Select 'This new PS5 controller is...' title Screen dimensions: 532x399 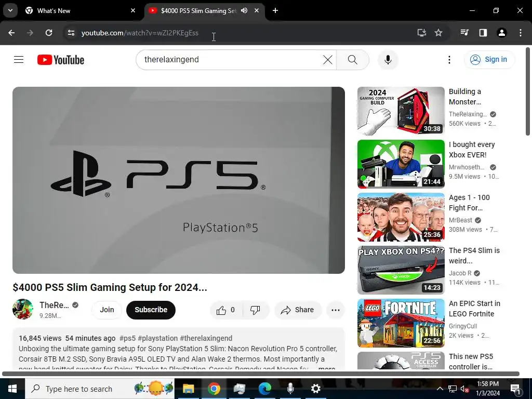(471, 362)
